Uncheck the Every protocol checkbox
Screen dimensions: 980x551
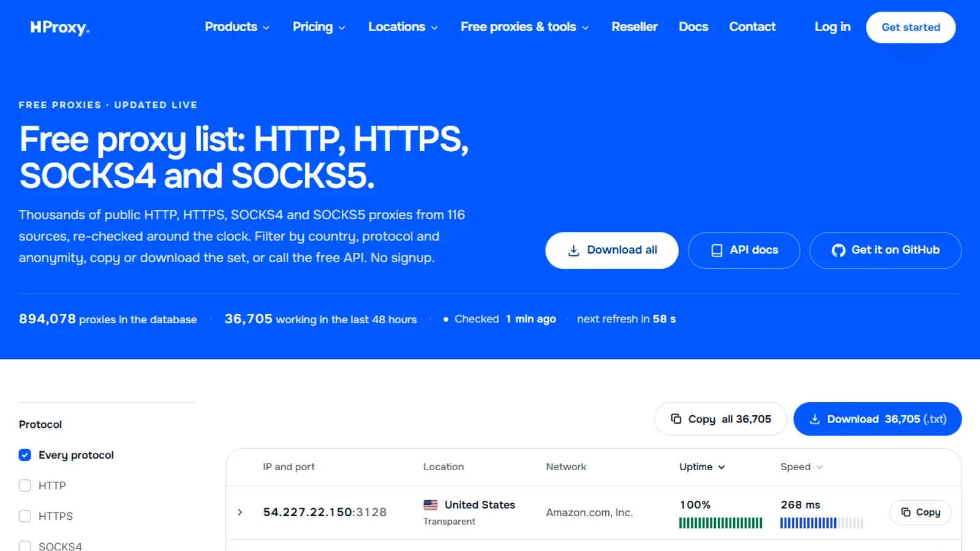click(25, 455)
